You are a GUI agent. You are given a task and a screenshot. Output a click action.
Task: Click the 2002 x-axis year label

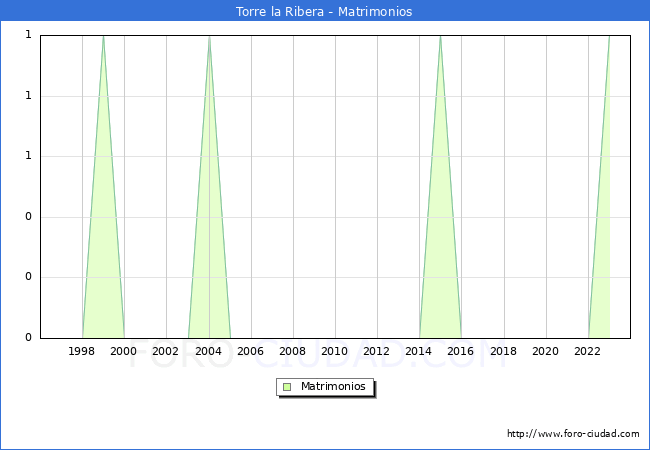pos(166,352)
